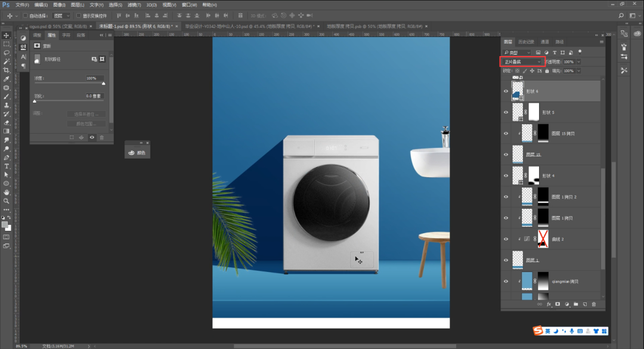Select the Lasso tool in the toolbox
This screenshot has height=349, width=644.
[x=7, y=52]
